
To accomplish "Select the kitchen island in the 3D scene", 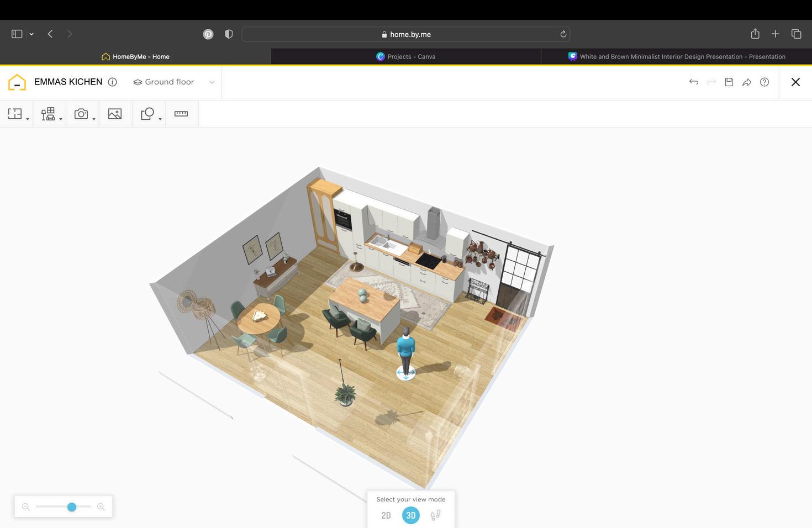I will pos(366,304).
